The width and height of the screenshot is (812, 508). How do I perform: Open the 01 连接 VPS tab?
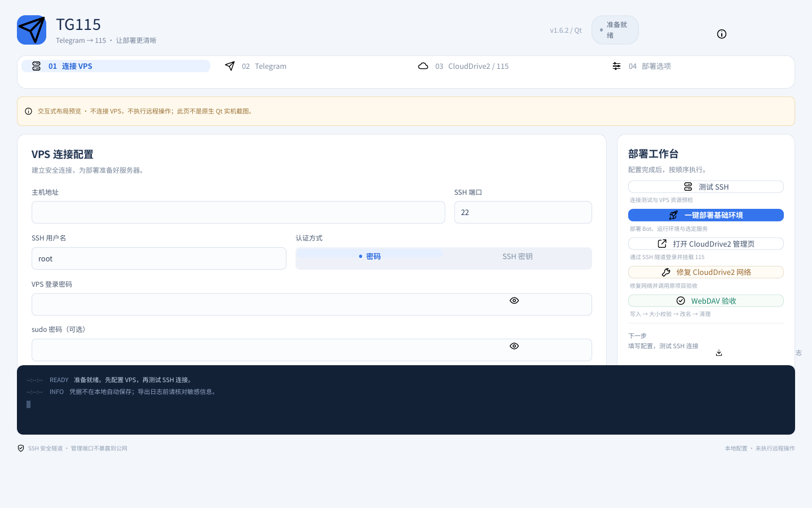[x=116, y=66]
